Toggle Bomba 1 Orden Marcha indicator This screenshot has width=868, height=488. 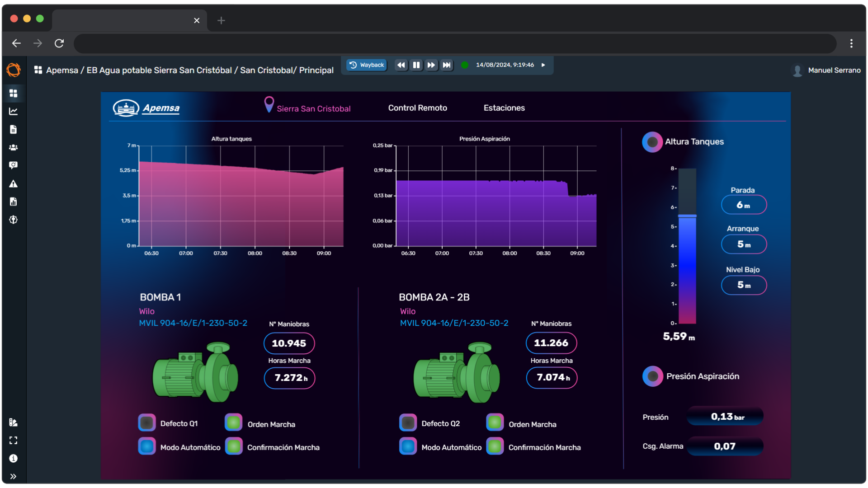[234, 423]
